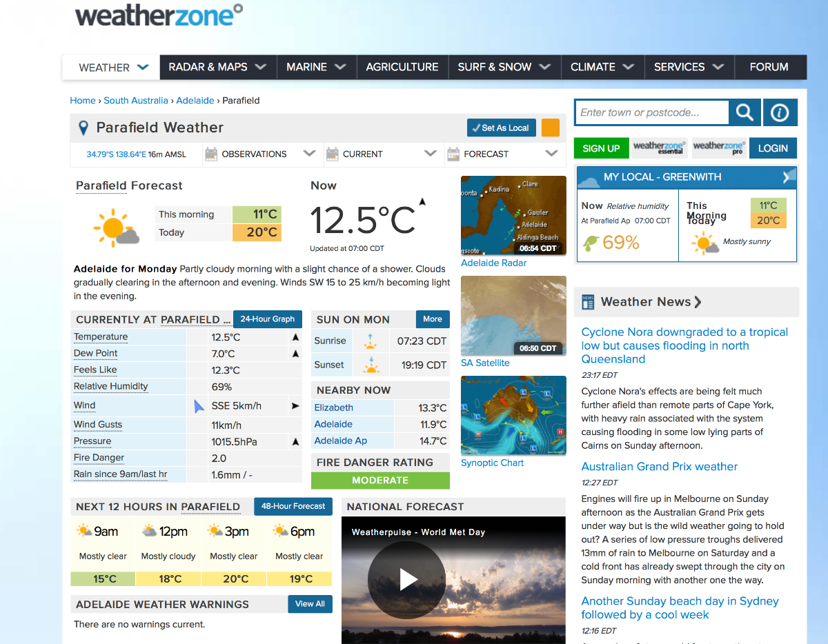
Task: Click the humidity plant icon in My Local
Action: pos(591,243)
